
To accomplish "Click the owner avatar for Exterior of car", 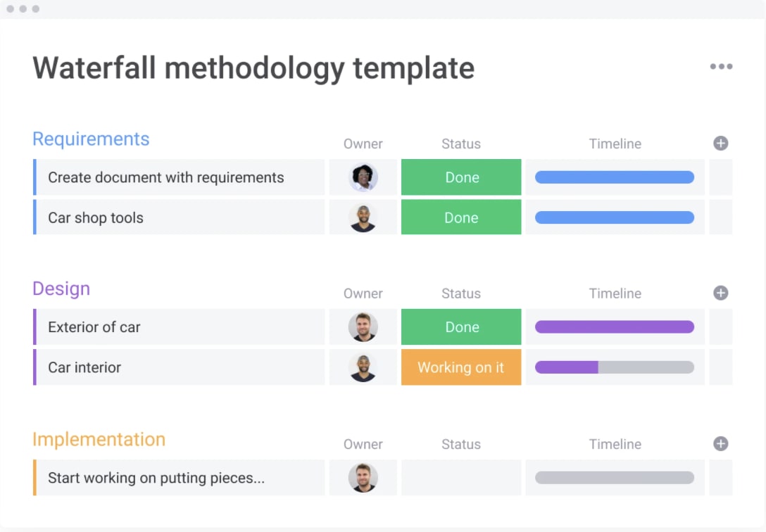I will [363, 327].
